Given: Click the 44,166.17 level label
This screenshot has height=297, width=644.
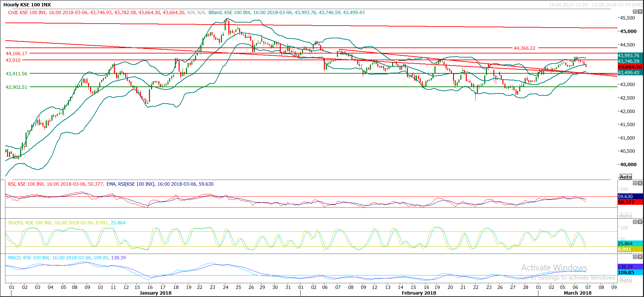Looking at the screenshot, I should point(16,53).
